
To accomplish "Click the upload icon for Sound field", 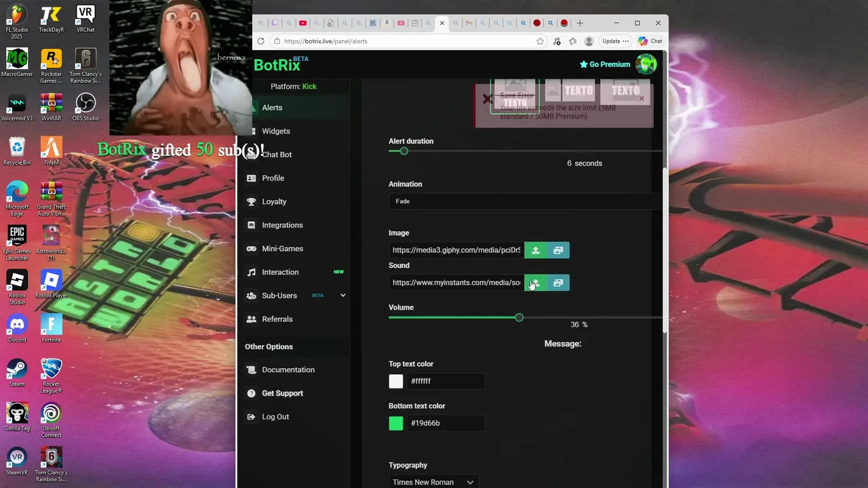I will [535, 283].
